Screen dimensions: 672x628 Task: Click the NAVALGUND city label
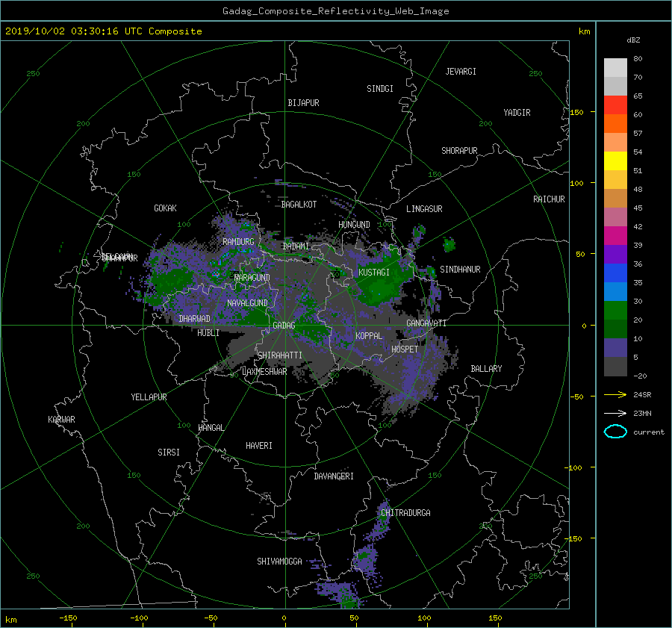coord(247,303)
